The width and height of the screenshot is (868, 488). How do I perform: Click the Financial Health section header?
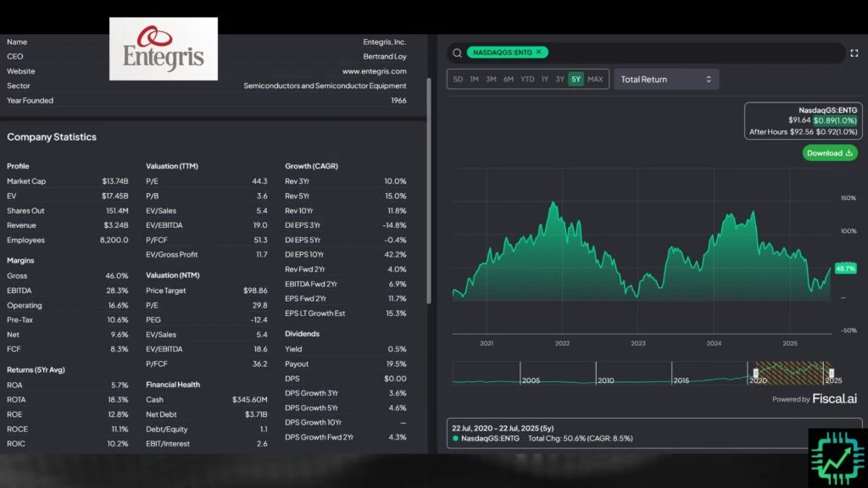pyautogui.click(x=173, y=384)
